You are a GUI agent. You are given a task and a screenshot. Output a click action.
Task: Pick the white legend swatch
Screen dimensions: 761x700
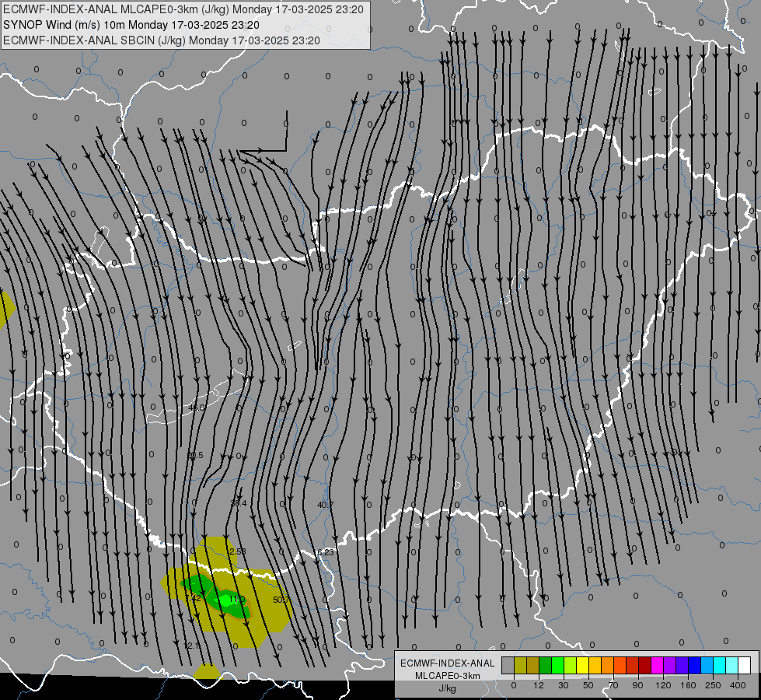coord(744,665)
